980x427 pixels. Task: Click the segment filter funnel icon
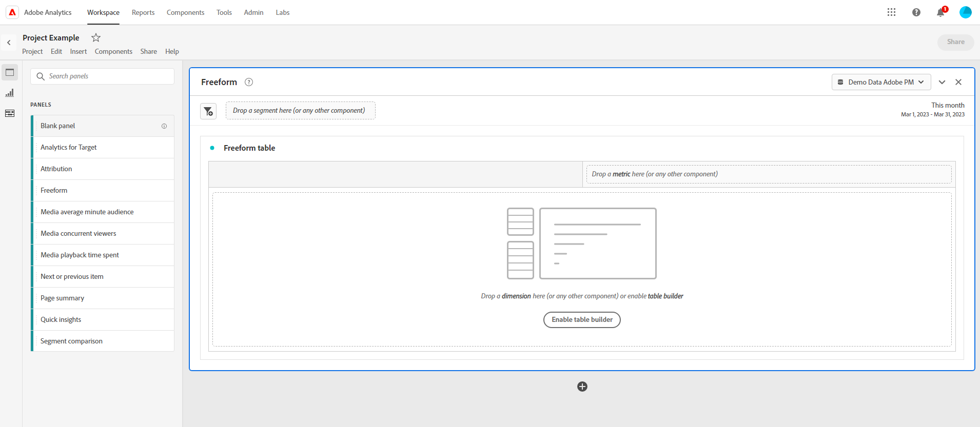[208, 111]
